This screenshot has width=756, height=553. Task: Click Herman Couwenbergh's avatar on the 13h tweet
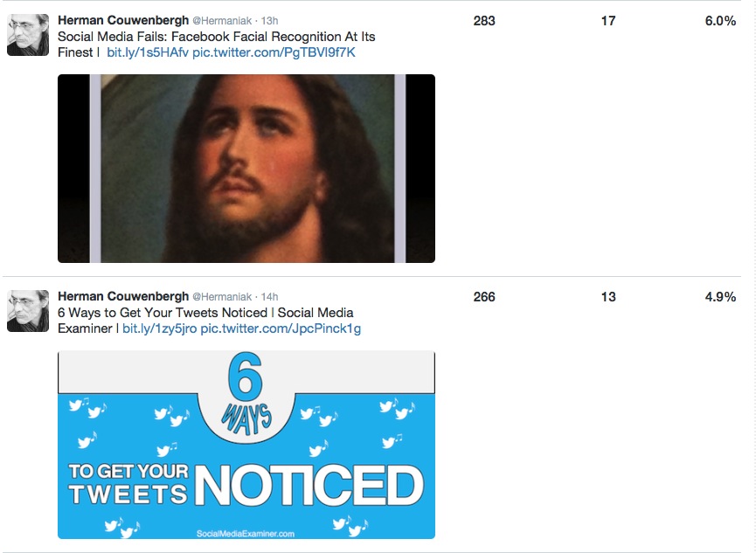pos(28,35)
